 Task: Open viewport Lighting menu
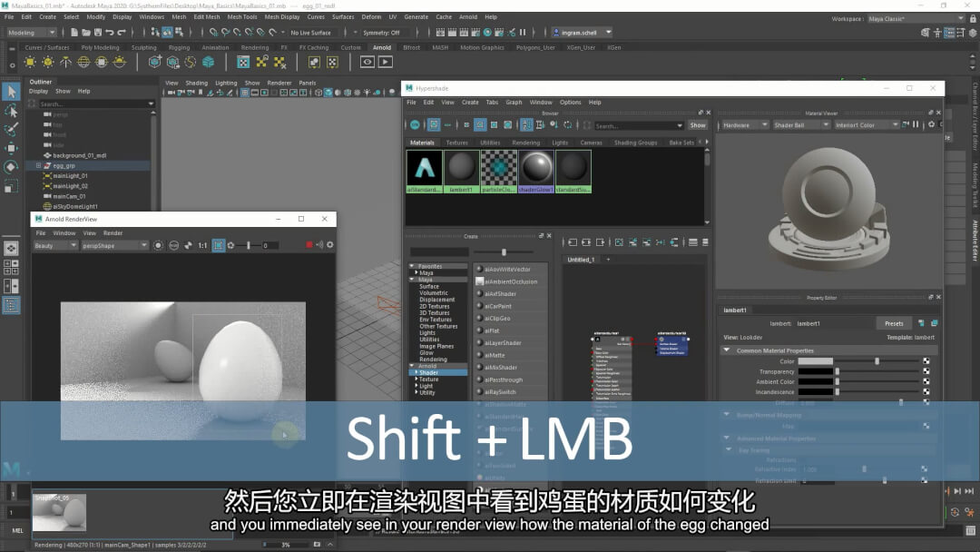(226, 83)
